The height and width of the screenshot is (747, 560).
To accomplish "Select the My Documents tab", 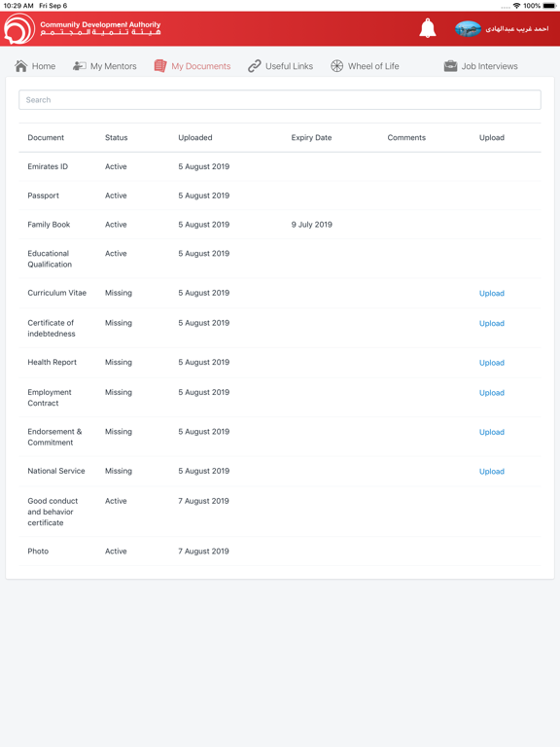I will pyautogui.click(x=192, y=66).
